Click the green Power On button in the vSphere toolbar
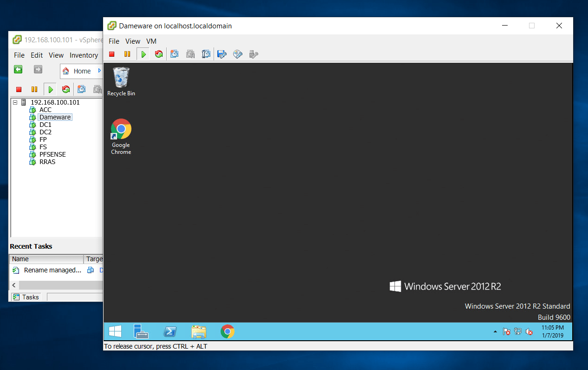Viewport: 588px width, 370px height. click(x=51, y=89)
